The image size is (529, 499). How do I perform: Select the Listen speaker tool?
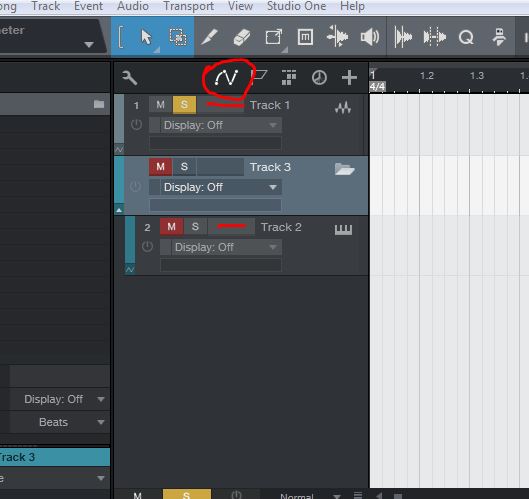370,37
